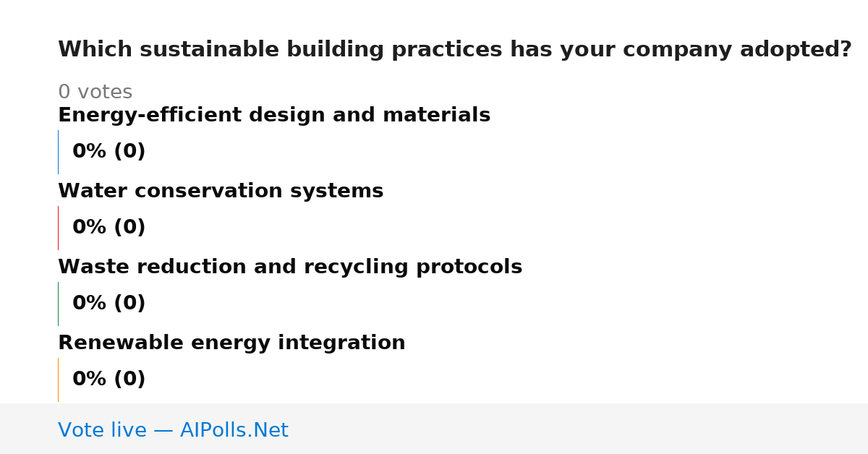The height and width of the screenshot is (454, 868).
Task: Click the orange Renewable energy result bar
Action: click(58, 380)
